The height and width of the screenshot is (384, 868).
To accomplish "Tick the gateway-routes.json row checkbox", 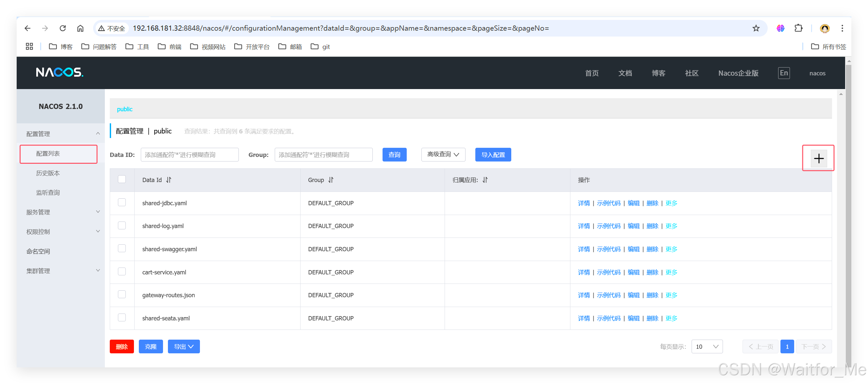I will click(122, 295).
